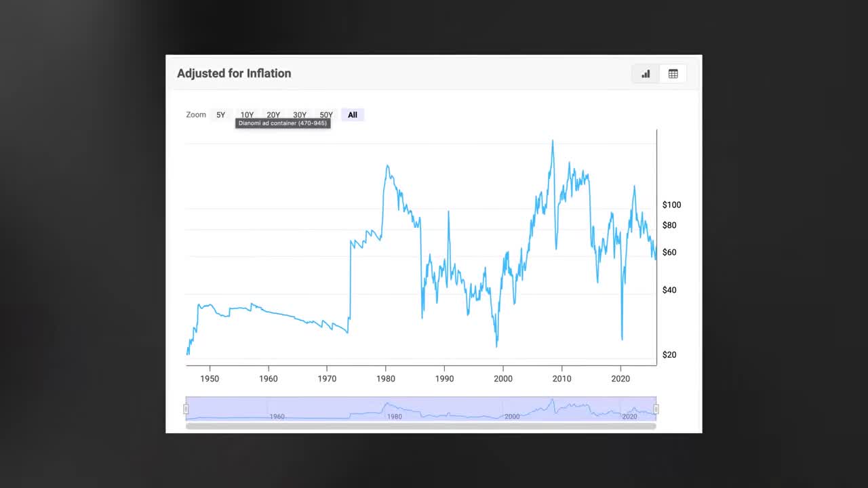Click the left navigator handle
868x488 pixels.
(186, 409)
